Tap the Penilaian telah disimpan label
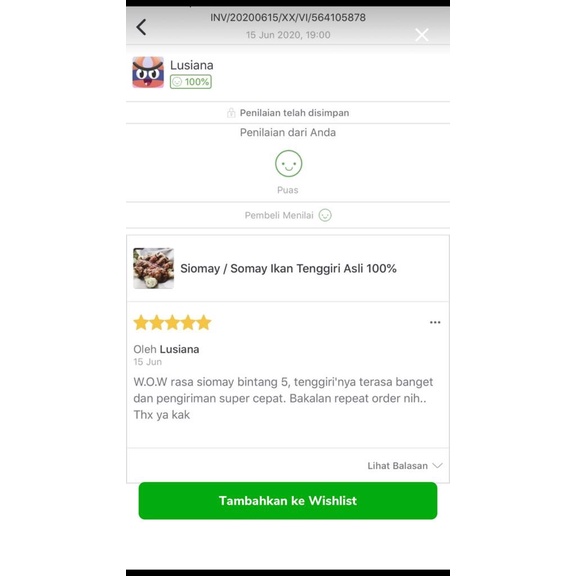Image resolution: width=576 pixels, height=576 pixels. click(x=294, y=113)
